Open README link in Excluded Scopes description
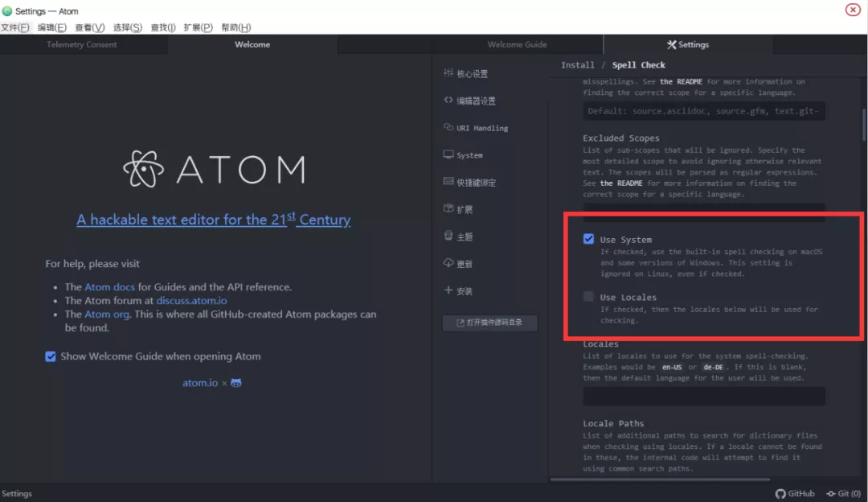This screenshot has width=868, height=502. 621,183
